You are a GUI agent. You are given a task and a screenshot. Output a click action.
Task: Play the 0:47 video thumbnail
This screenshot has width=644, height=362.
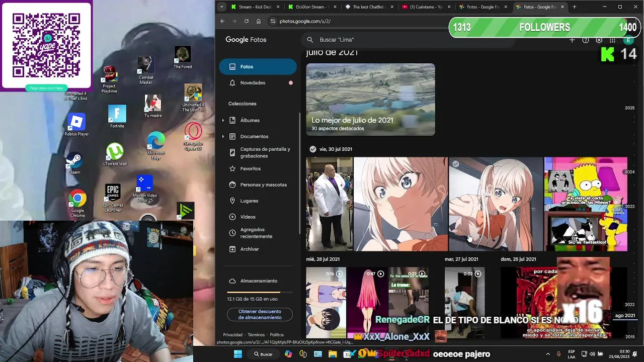pos(367,303)
